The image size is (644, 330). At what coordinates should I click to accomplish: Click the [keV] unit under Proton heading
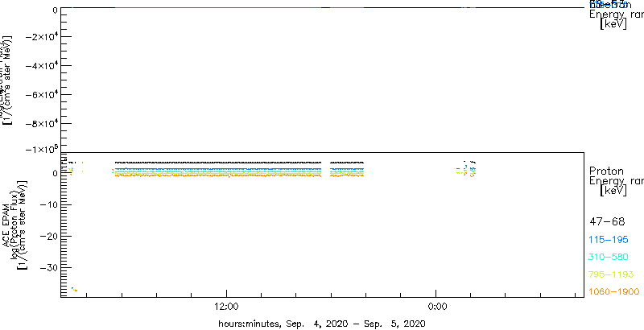coord(613,191)
